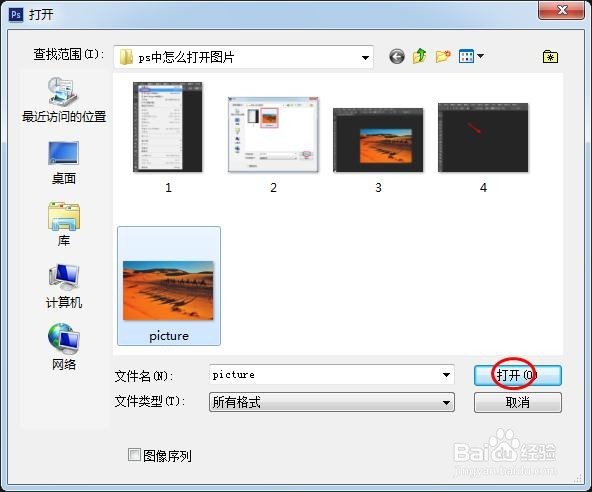Click the Open (打开) button
The height and width of the screenshot is (492, 592).
[518, 375]
